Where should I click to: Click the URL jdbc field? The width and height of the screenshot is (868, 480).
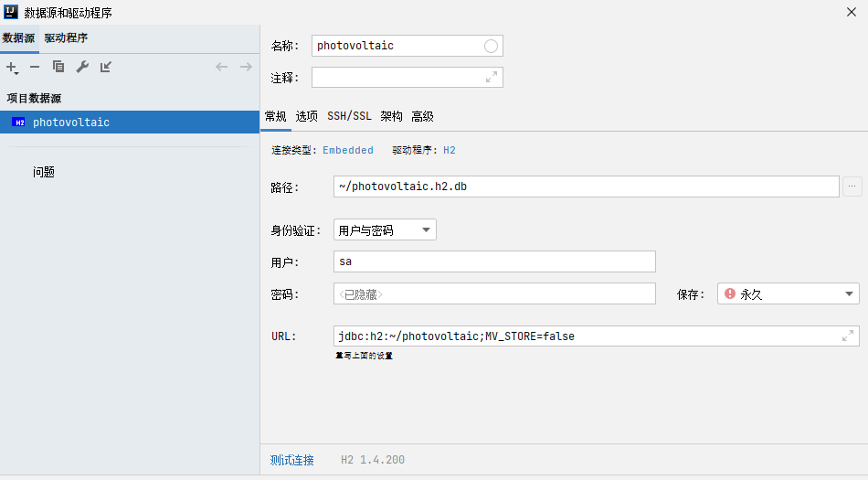(x=597, y=336)
